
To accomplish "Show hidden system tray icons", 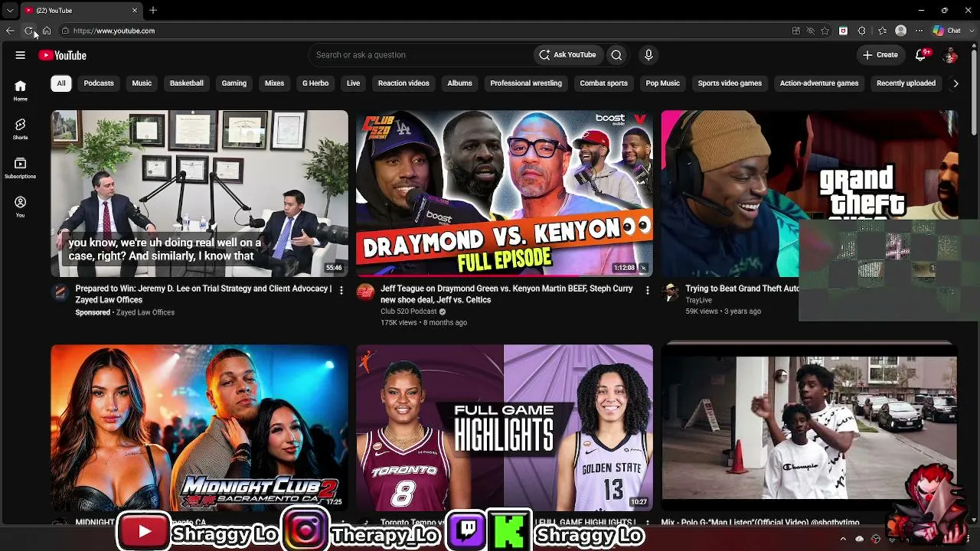I will (843, 539).
